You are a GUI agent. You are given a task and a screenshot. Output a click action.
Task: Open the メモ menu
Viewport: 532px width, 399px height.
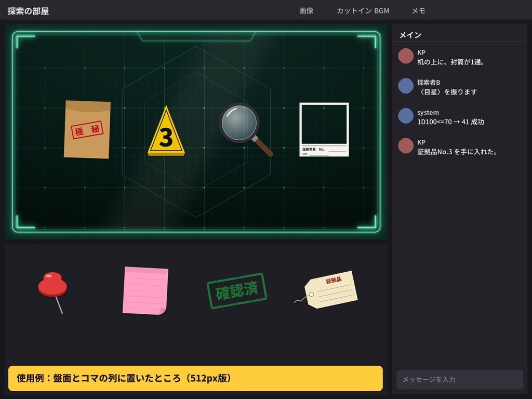pos(418,11)
